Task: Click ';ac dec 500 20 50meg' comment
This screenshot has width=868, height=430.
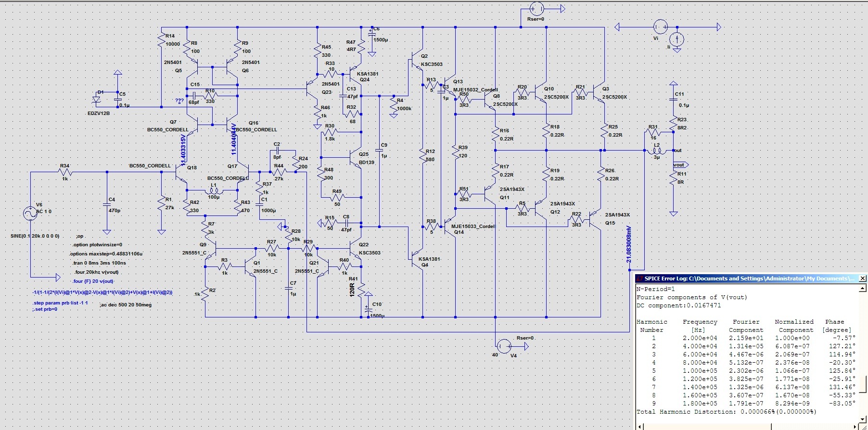Action: tap(126, 305)
